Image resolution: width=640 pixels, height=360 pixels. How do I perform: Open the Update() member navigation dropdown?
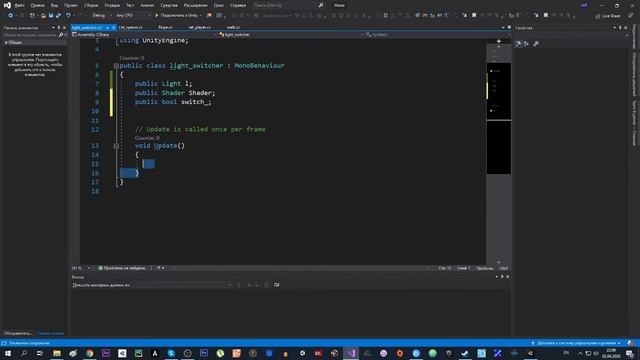pyautogui.click(x=438, y=35)
